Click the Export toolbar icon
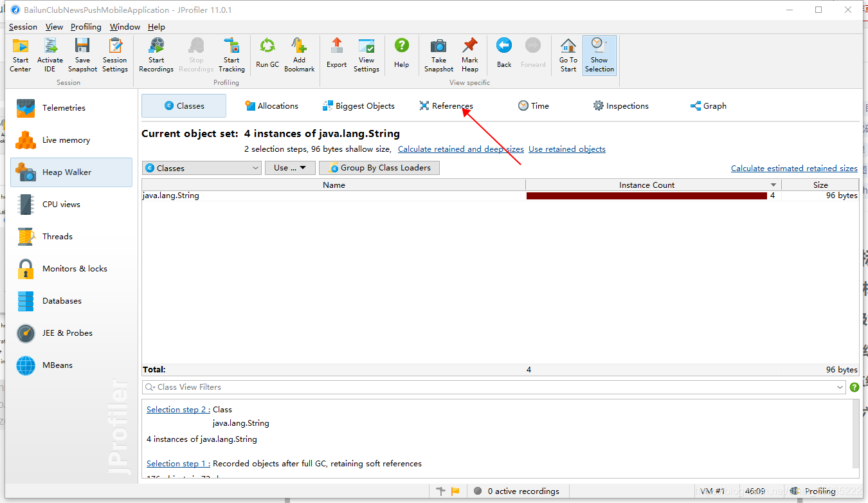The image size is (868, 503). pyautogui.click(x=337, y=53)
